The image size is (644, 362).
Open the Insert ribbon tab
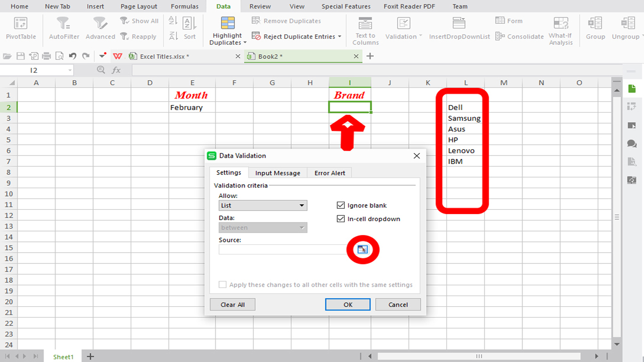pyautogui.click(x=96, y=6)
